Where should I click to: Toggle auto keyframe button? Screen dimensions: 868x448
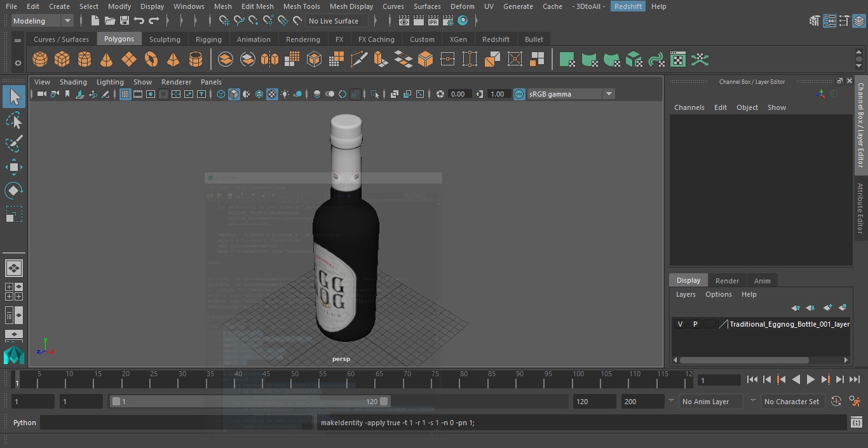pos(836,402)
